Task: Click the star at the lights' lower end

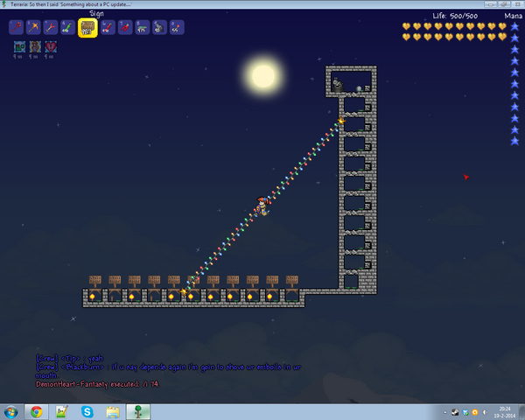Action: (183, 291)
